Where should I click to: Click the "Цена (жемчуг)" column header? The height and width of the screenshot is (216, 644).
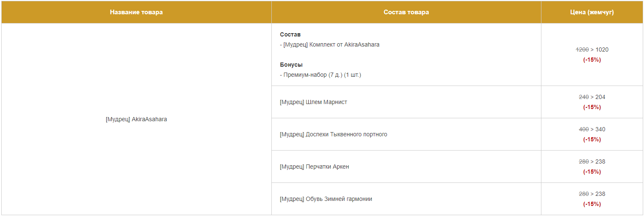click(x=592, y=12)
